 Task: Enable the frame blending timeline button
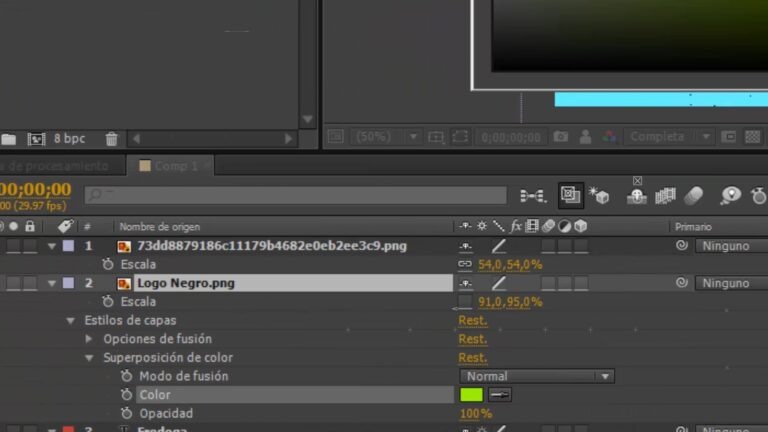point(665,196)
